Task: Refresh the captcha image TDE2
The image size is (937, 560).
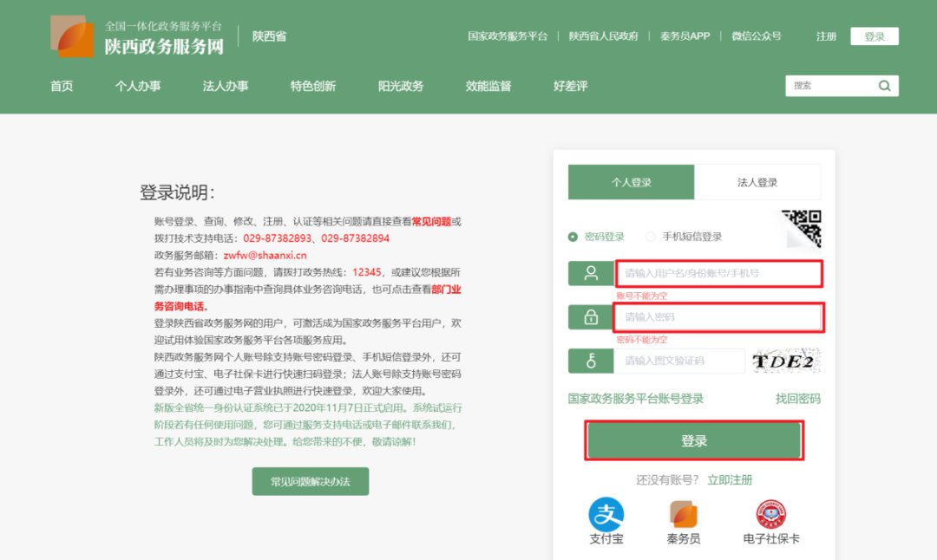Action: pos(784,361)
